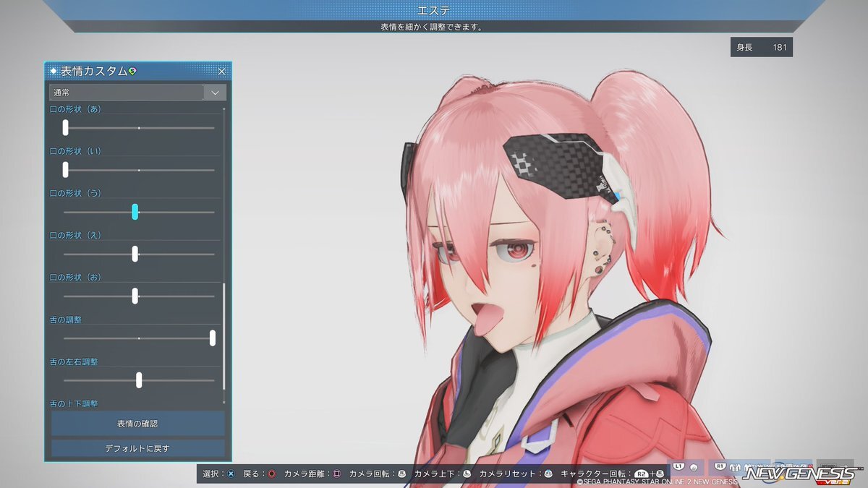The width and height of the screenshot is (868, 488).
Task: Click the 口の形状（あ）label
Action: pyautogui.click(x=75, y=109)
